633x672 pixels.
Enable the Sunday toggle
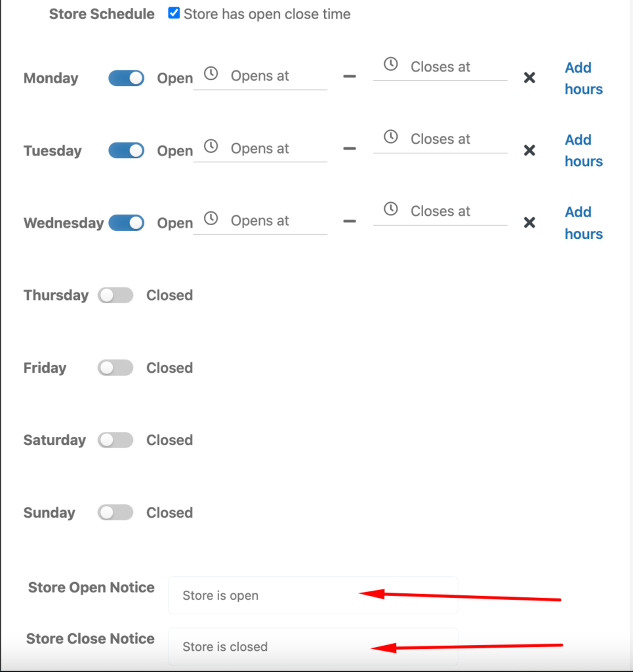tap(115, 512)
